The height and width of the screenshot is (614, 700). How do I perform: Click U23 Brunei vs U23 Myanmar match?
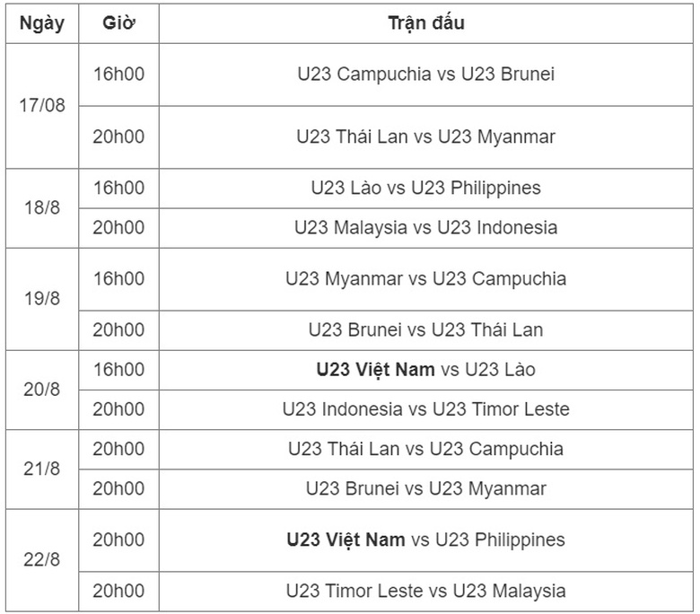click(425, 488)
